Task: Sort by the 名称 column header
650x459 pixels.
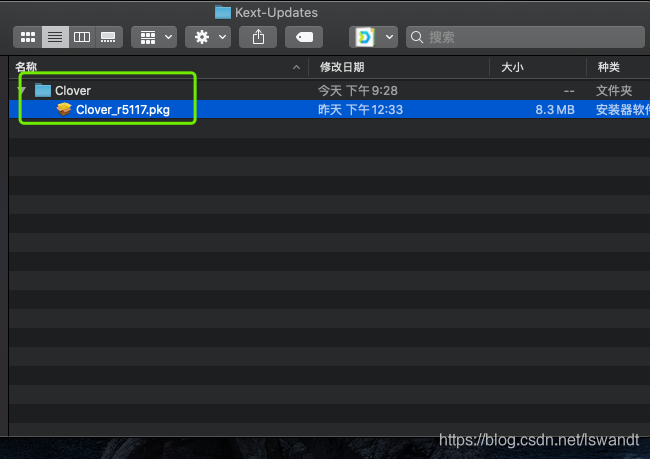Action: (158, 67)
